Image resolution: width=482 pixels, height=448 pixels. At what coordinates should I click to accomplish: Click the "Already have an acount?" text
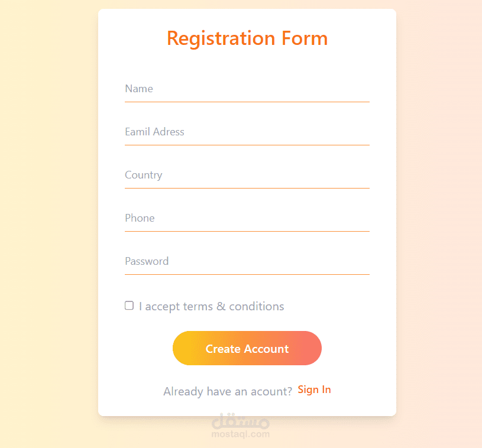[x=228, y=391]
